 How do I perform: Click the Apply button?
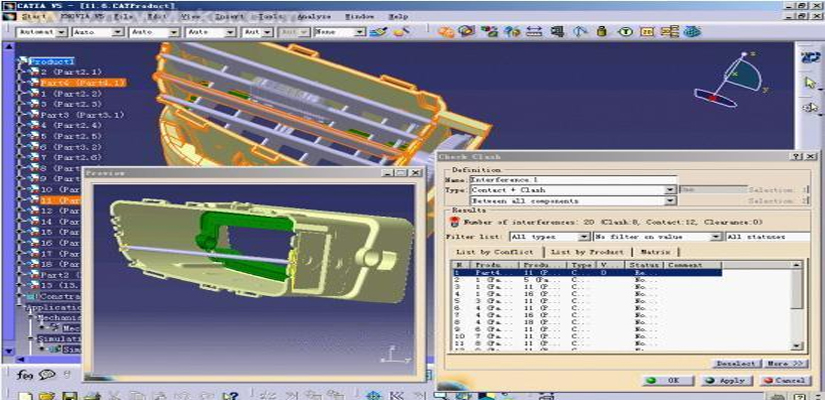coord(726,381)
